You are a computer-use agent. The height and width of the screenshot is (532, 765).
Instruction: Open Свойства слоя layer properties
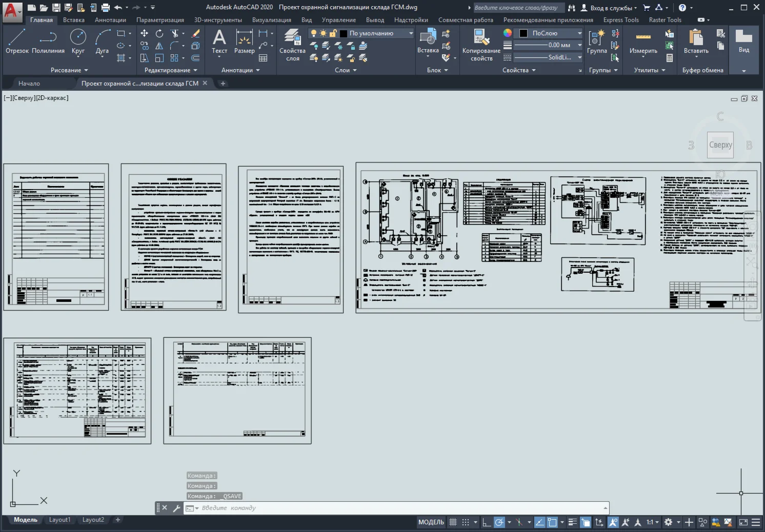pyautogui.click(x=292, y=45)
